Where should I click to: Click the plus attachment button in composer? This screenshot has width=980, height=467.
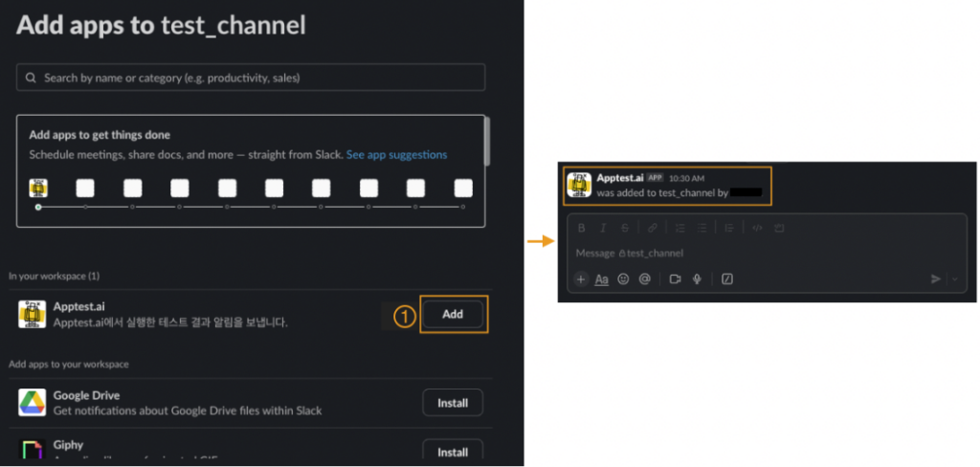coord(581,279)
